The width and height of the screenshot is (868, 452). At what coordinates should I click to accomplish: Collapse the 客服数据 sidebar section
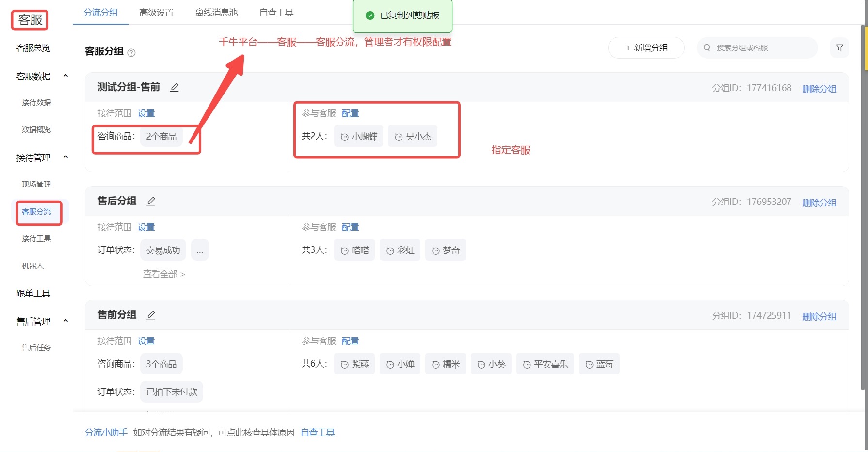click(x=66, y=76)
